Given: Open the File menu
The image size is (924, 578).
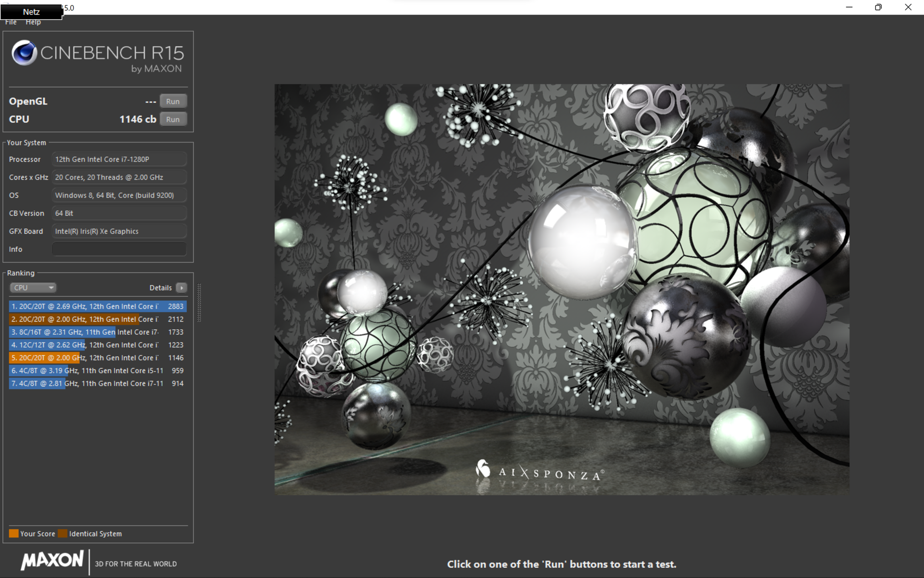Looking at the screenshot, I should (x=11, y=22).
